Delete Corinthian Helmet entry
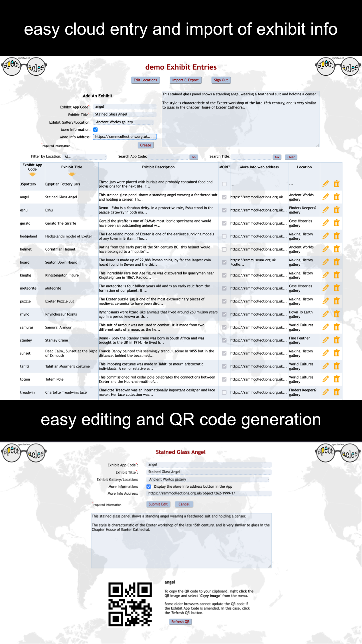 click(x=337, y=249)
